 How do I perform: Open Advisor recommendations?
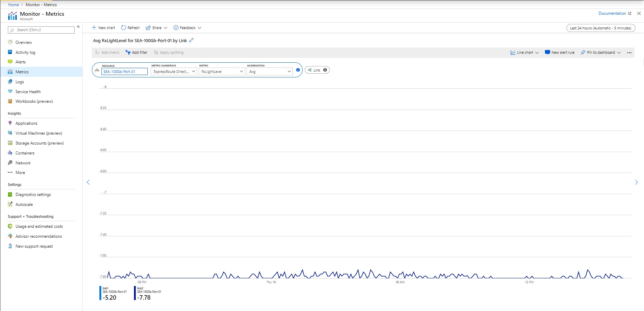tap(38, 236)
